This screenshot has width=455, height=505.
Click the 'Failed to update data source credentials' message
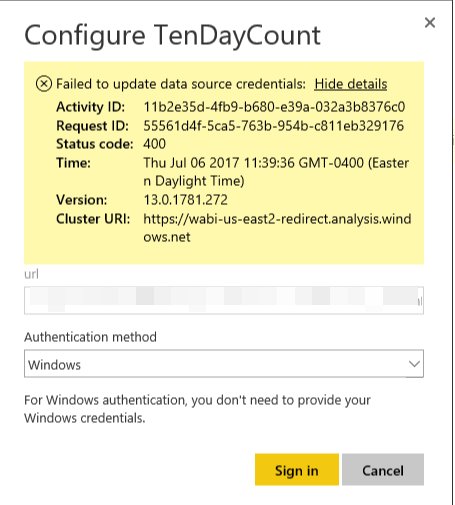pos(181,84)
